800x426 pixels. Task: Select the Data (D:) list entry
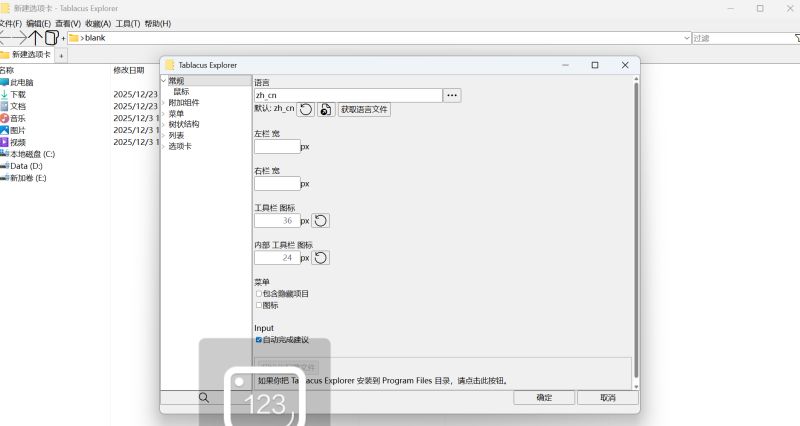(27, 166)
